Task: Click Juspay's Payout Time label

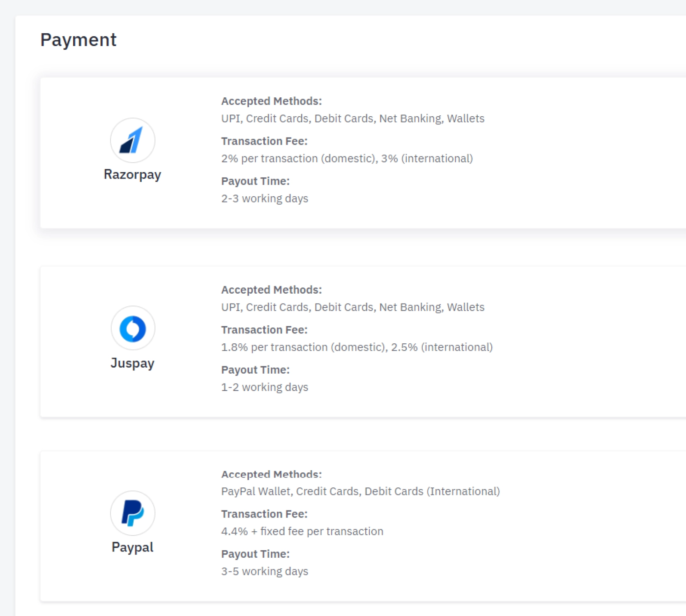Action: [x=255, y=370]
